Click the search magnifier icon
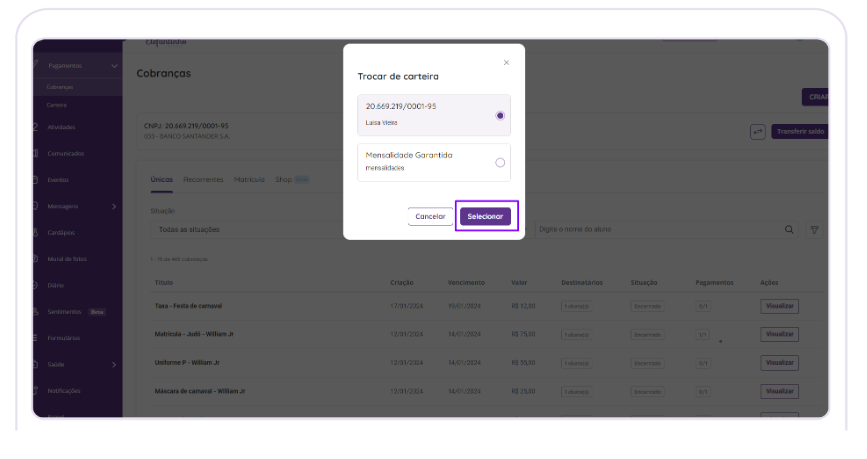This screenshot has width=867, height=459. pos(789,230)
